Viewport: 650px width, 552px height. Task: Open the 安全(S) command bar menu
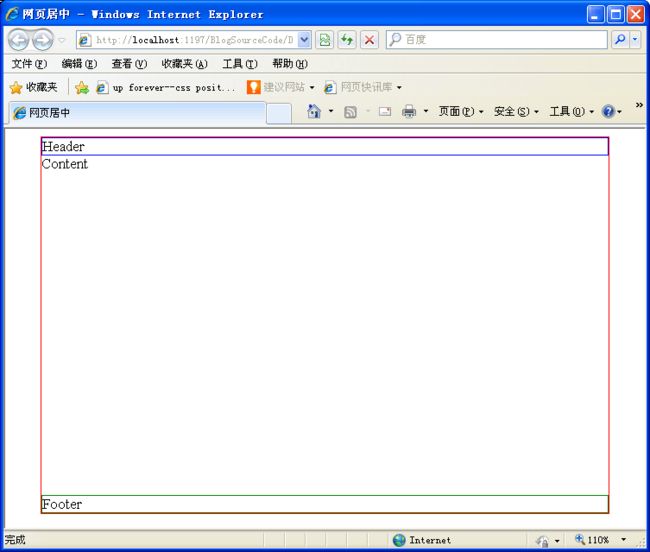tap(516, 111)
